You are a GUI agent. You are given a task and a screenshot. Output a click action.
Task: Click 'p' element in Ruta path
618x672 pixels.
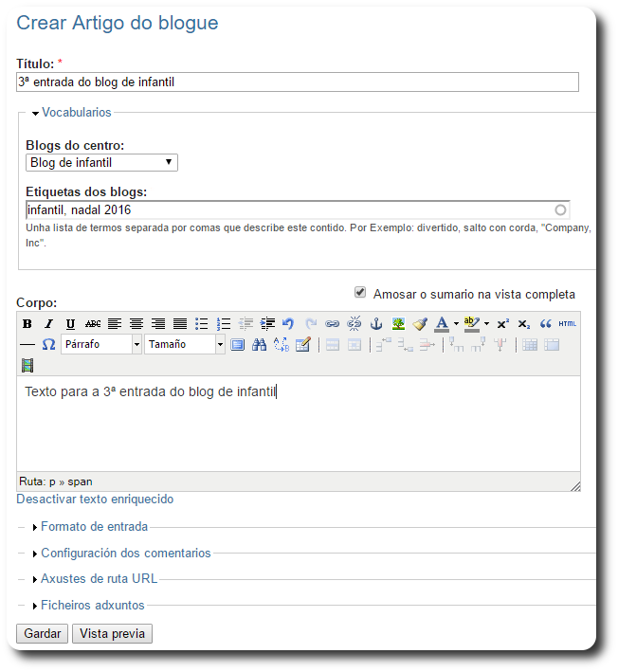pos(52,482)
